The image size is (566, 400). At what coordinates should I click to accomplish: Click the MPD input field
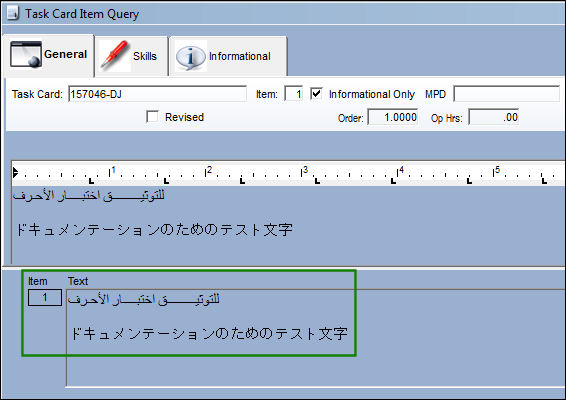tap(506, 94)
